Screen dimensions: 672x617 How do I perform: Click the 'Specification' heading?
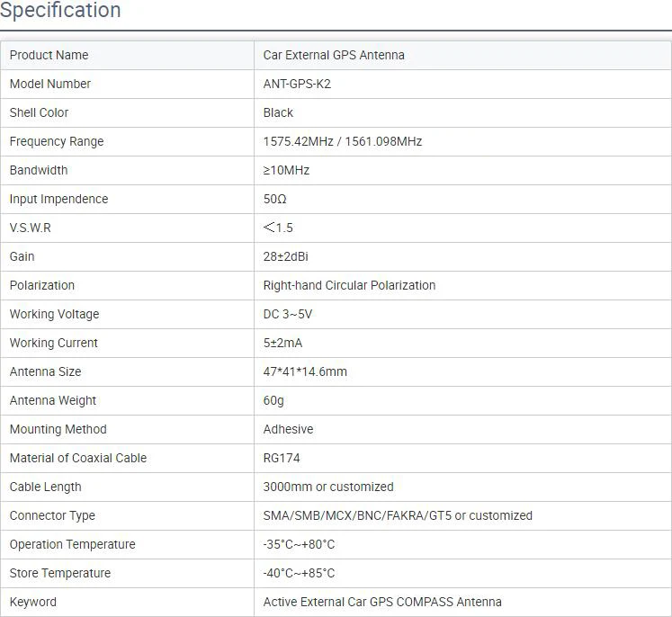click(60, 10)
